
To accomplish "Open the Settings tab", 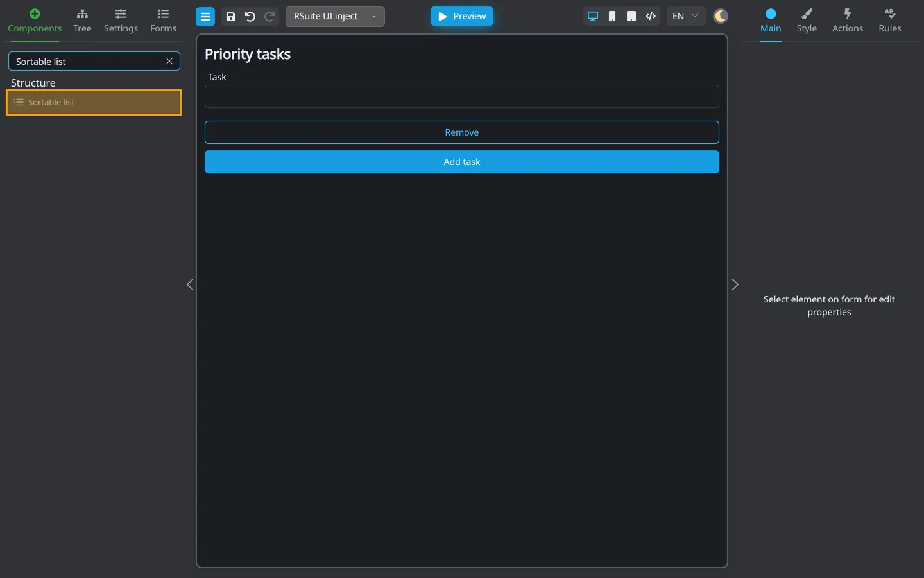I will 121,21.
